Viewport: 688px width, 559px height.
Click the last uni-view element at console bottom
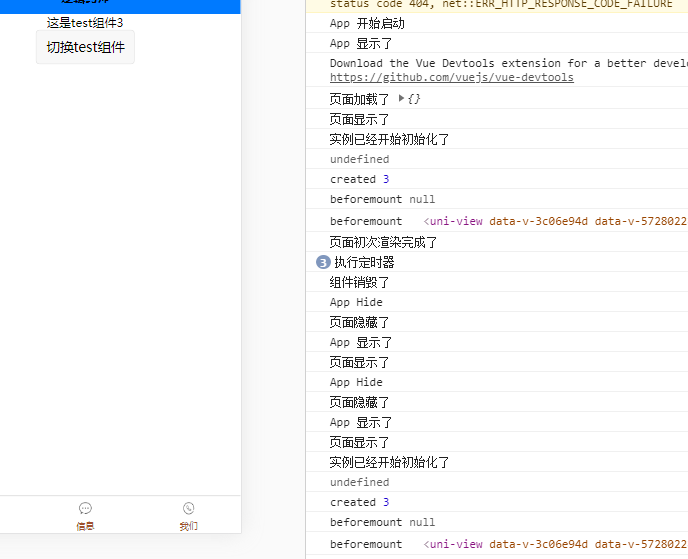(555, 544)
